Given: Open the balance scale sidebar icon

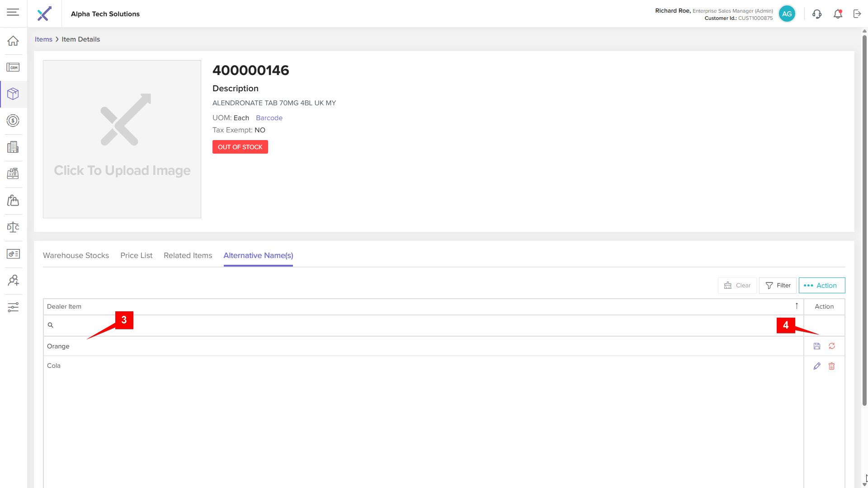Looking at the screenshot, I should tap(13, 227).
